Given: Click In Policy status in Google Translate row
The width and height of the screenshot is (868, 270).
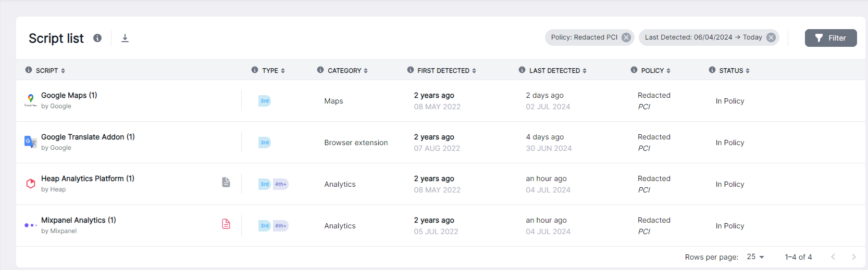Looking at the screenshot, I should point(730,143).
